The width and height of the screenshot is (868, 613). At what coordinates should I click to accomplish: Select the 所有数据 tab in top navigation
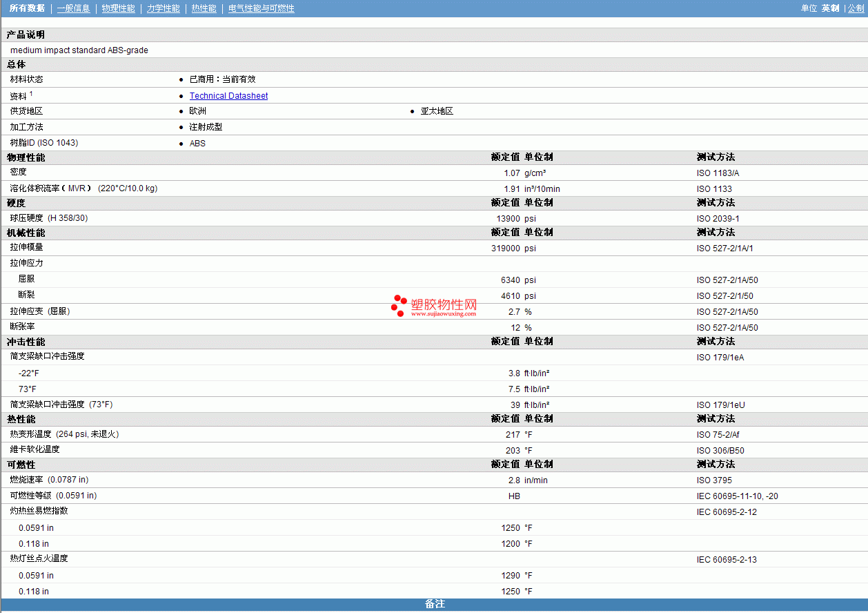click(27, 8)
